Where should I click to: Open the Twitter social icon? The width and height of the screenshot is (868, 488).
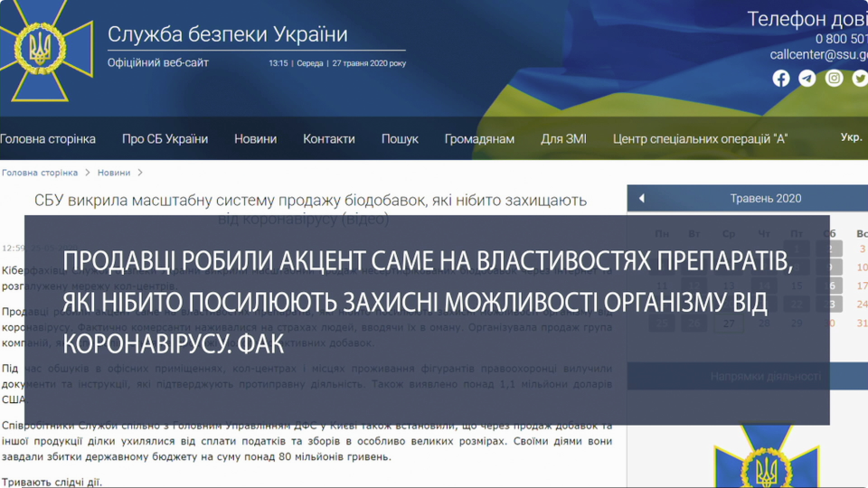860,78
